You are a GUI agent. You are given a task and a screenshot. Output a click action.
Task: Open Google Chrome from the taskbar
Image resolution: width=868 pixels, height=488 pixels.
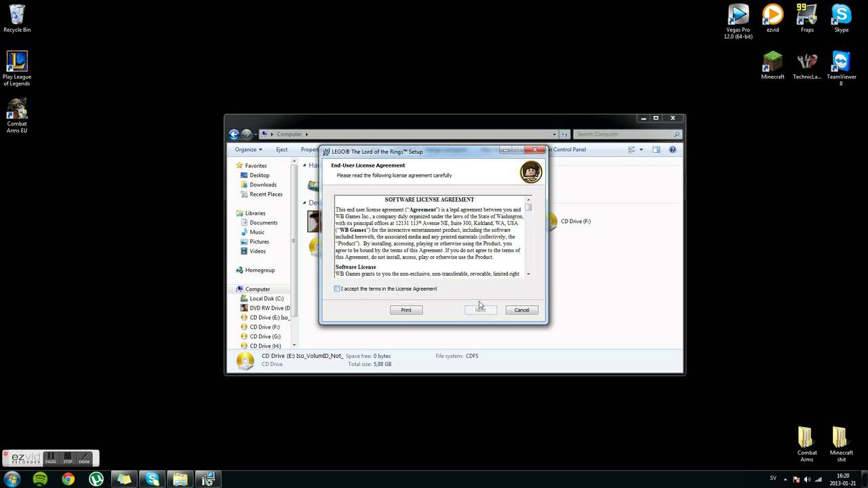[68, 479]
